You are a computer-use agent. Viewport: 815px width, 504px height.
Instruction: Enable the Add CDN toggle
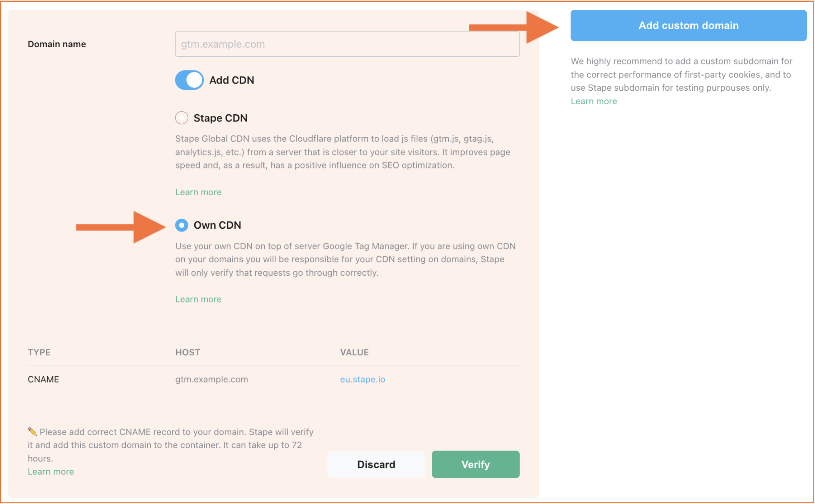[x=189, y=80]
